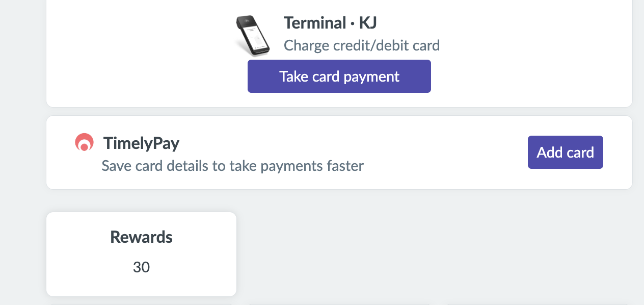Click the Add card button
Viewport: 644px width, 305px height.
coord(565,152)
